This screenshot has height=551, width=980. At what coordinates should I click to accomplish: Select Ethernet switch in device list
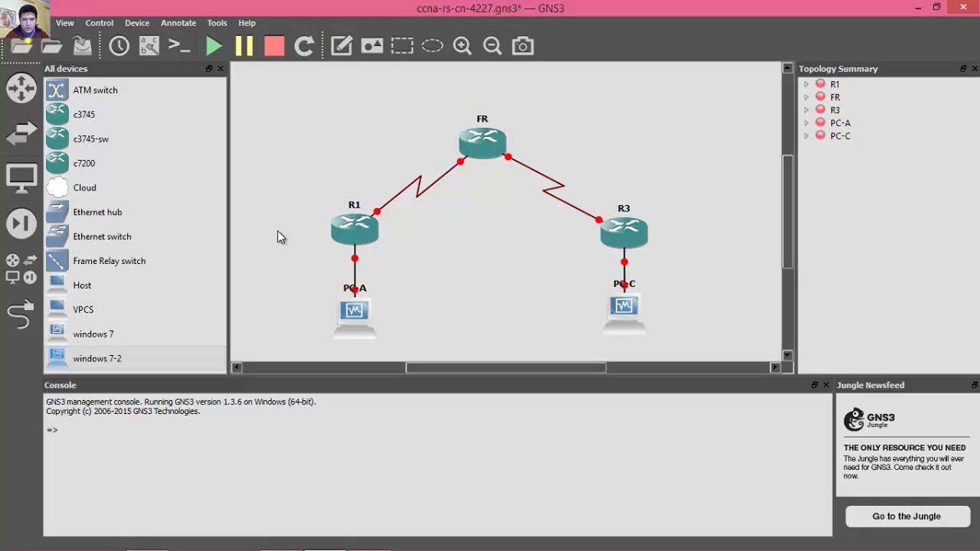pyautogui.click(x=135, y=236)
